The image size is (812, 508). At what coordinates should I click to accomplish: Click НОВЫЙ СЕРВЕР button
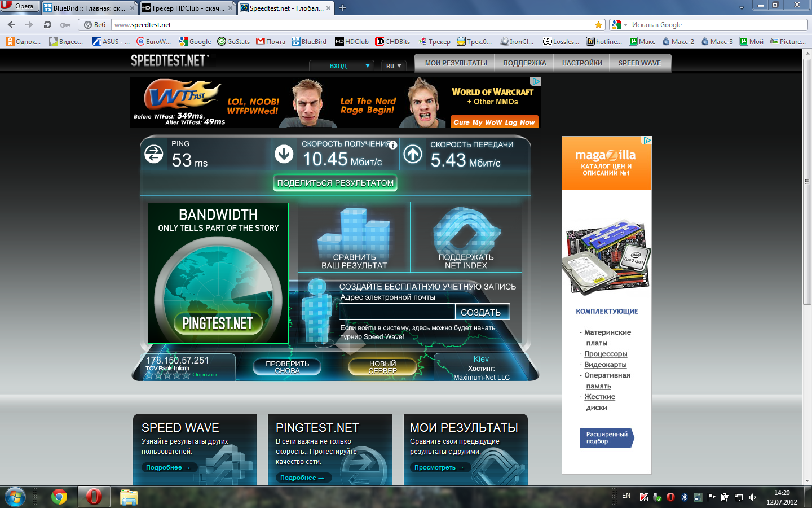(382, 367)
